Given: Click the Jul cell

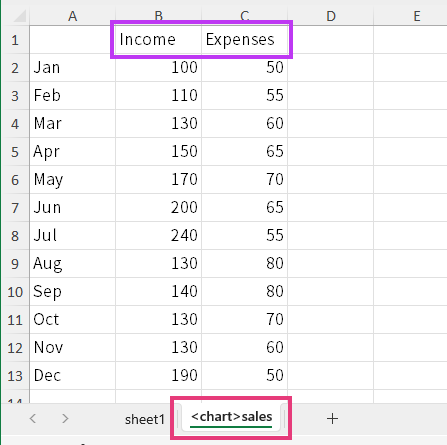Looking at the screenshot, I should click(73, 236).
